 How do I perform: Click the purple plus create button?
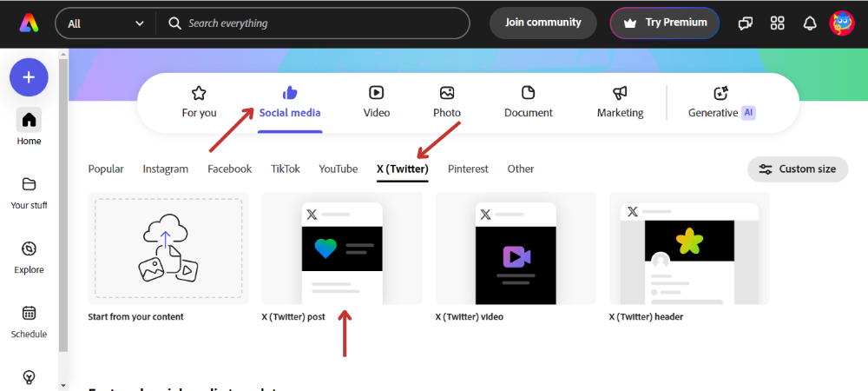[x=29, y=77]
